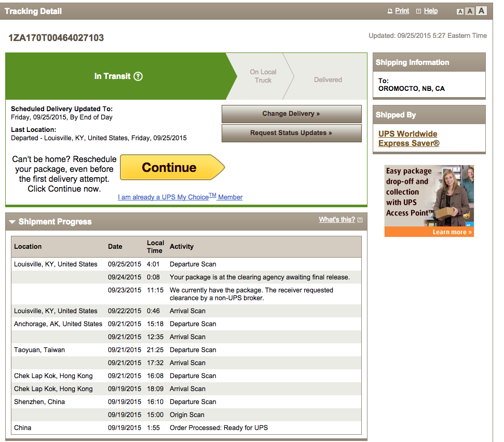The height and width of the screenshot is (442, 504).
Task: Click the Origin Scan activity
Action: coord(187,414)
